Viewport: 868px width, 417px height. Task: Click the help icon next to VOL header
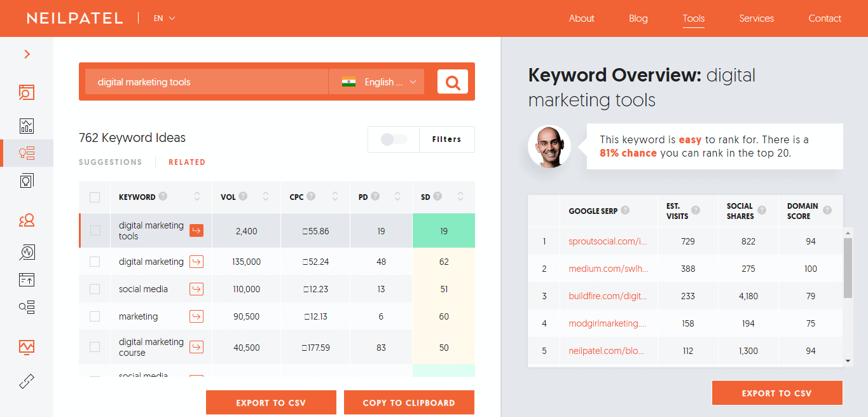(243, 197)
